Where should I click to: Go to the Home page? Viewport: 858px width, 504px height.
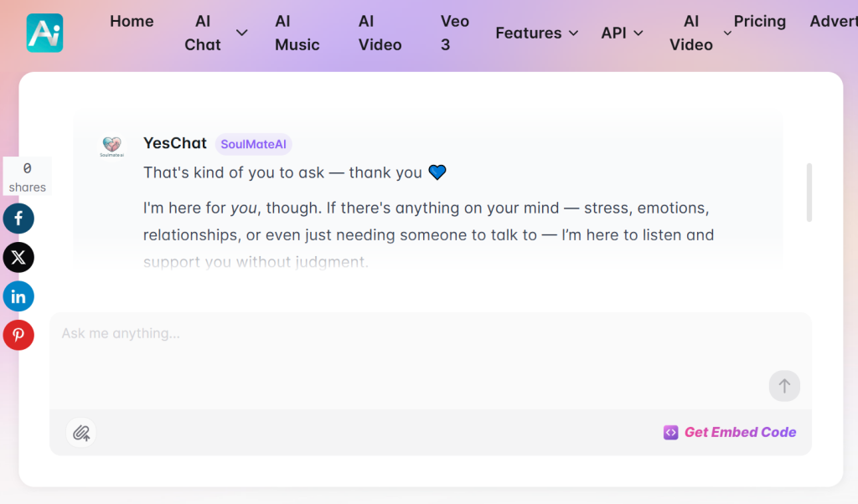click(x=132, y=21)
